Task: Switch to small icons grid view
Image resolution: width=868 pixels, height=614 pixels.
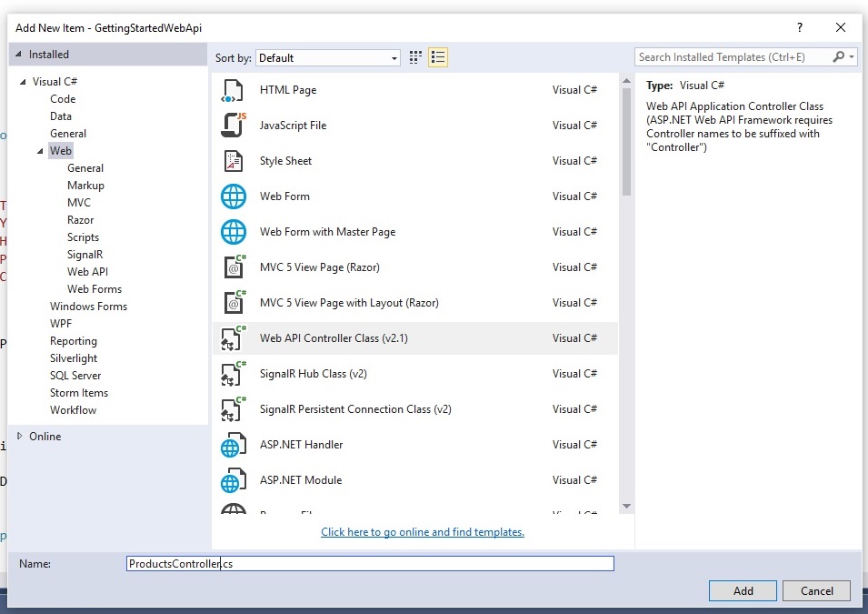Action: [x=416, y=57]
